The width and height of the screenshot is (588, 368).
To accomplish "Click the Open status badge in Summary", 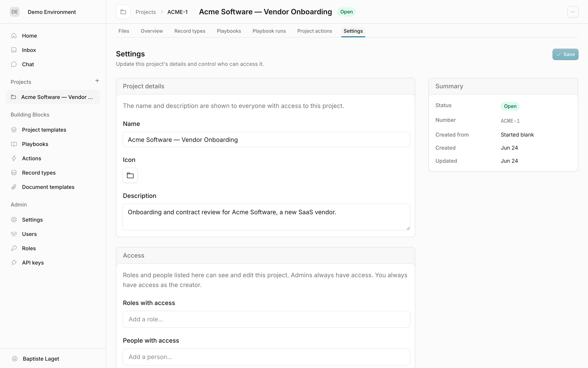I will (x=510, y=106).
